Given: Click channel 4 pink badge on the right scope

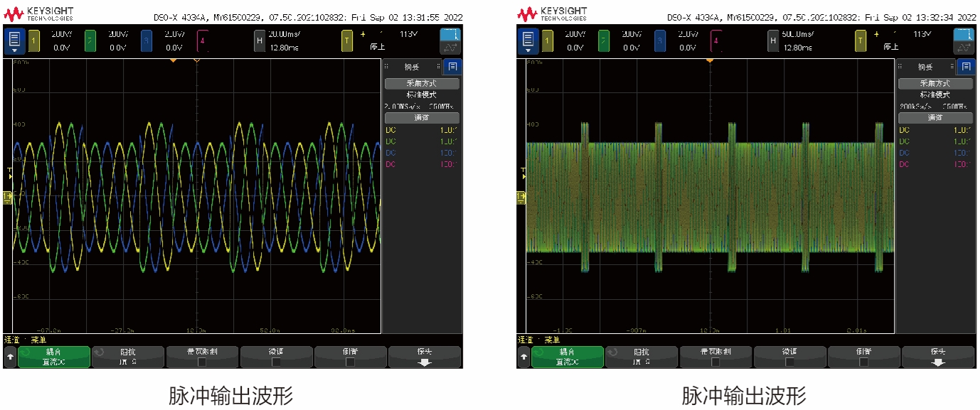Looking at the screenshot, I should (x=715, y=41).
